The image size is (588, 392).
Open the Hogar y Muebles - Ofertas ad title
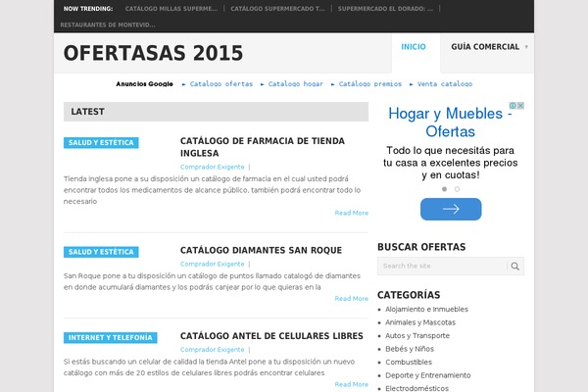[451, 122]
